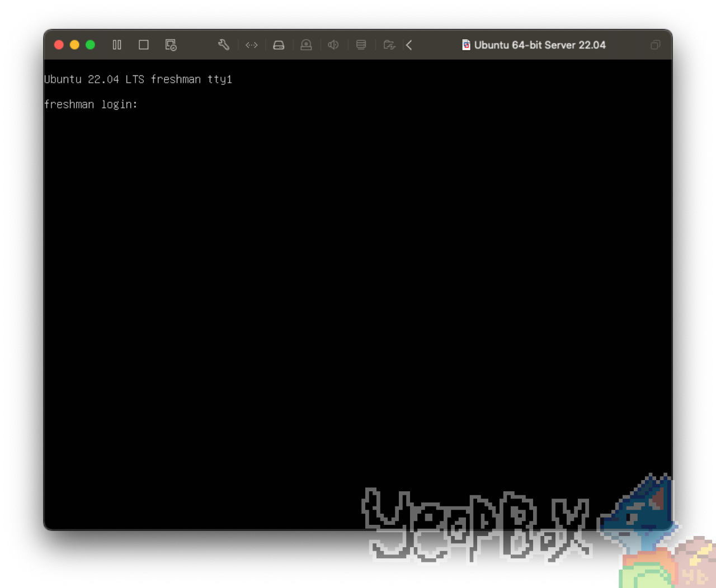The height and width of the screenshot is (588, 716).
Task: Open the removable drives menu
Action: [279, 45]
